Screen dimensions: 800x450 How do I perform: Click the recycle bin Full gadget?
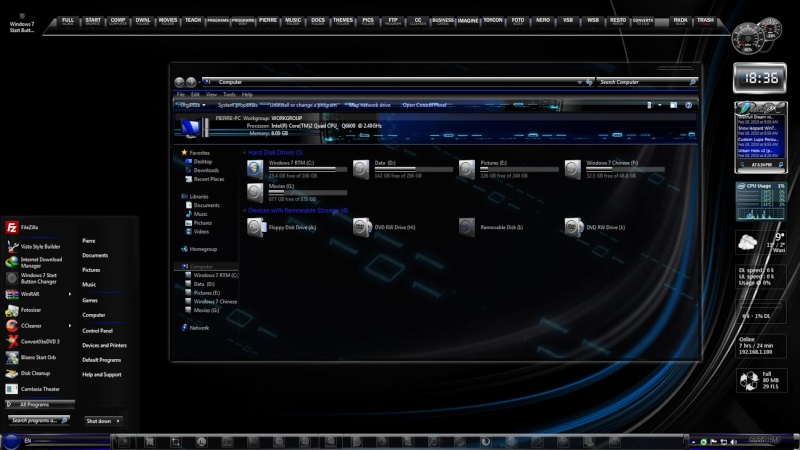[x=761, y=381]
